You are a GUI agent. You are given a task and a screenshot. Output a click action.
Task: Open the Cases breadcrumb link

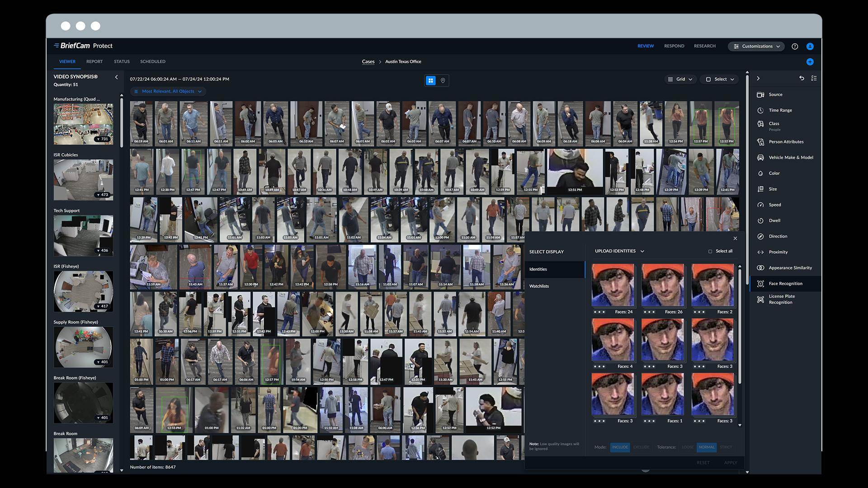[x=368, y=62]
